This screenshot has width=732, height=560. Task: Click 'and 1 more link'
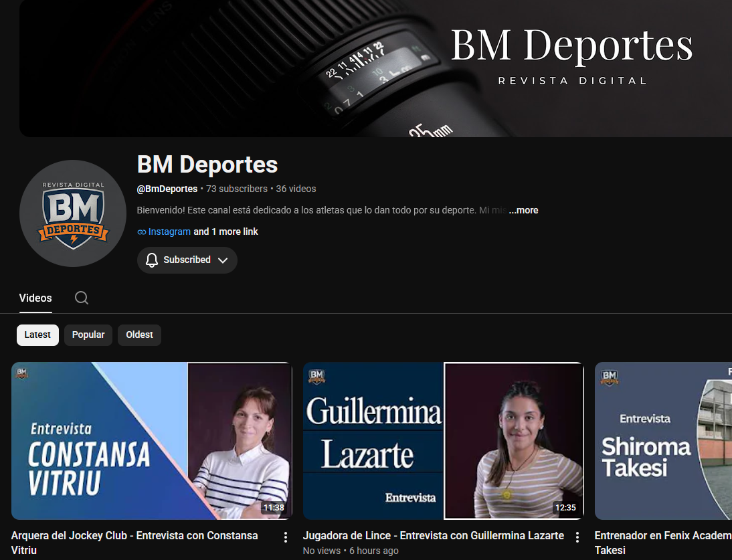pos(226,231)
